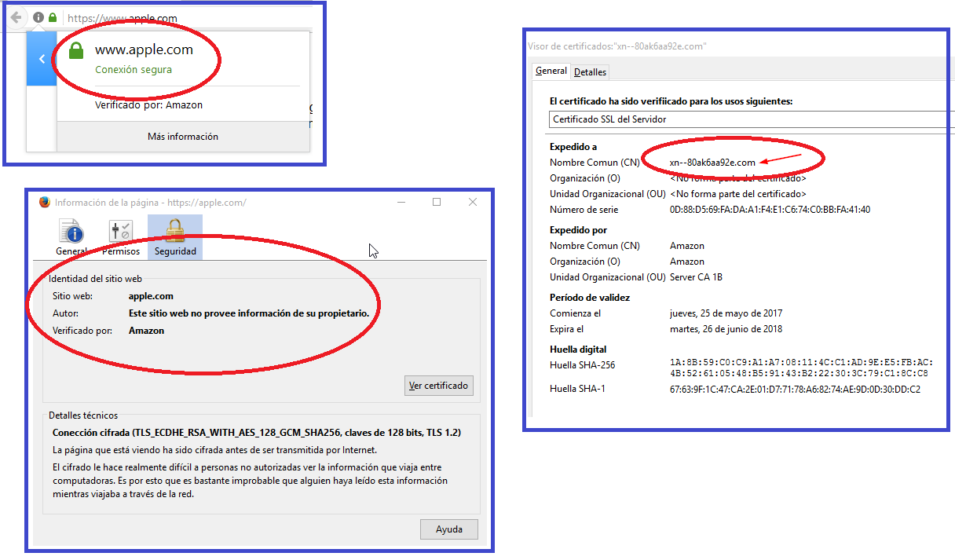Select the SHA-1 fingerprint starting with 67:63:9F
Screen dimensions: 955x560
coord(795,389)
